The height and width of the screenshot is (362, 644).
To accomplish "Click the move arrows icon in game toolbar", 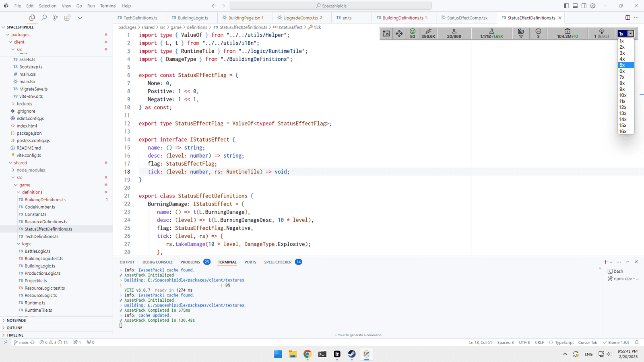I will pos(399,33).
